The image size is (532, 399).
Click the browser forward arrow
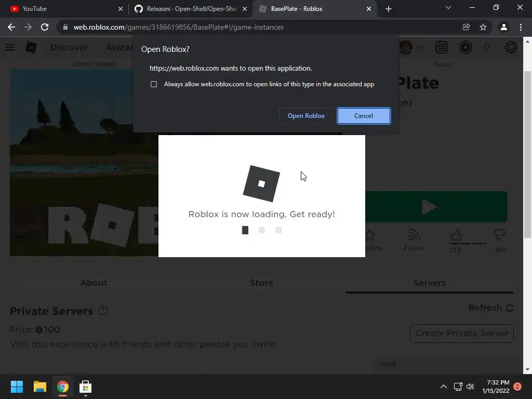28,27
